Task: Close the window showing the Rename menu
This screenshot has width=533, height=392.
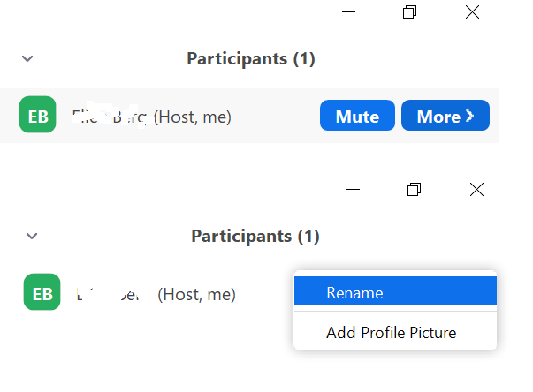Action: tap(477, 190)
